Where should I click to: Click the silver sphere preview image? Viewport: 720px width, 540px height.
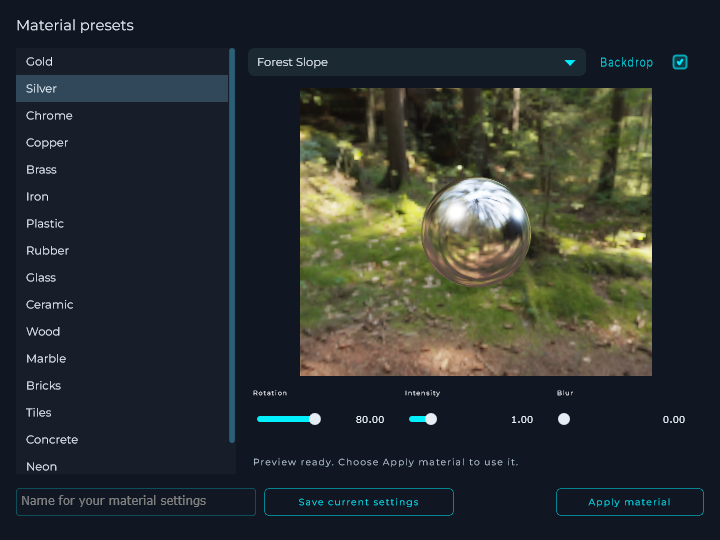point(476,232)
